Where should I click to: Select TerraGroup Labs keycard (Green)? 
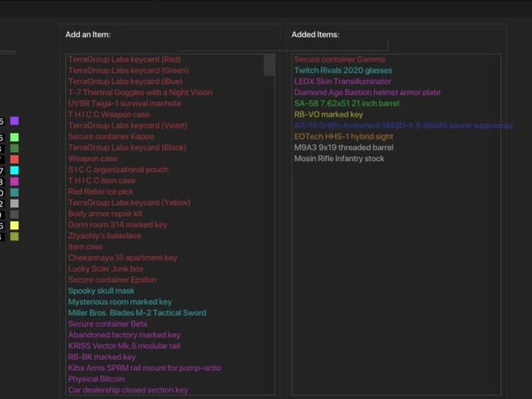click(128, 70)
